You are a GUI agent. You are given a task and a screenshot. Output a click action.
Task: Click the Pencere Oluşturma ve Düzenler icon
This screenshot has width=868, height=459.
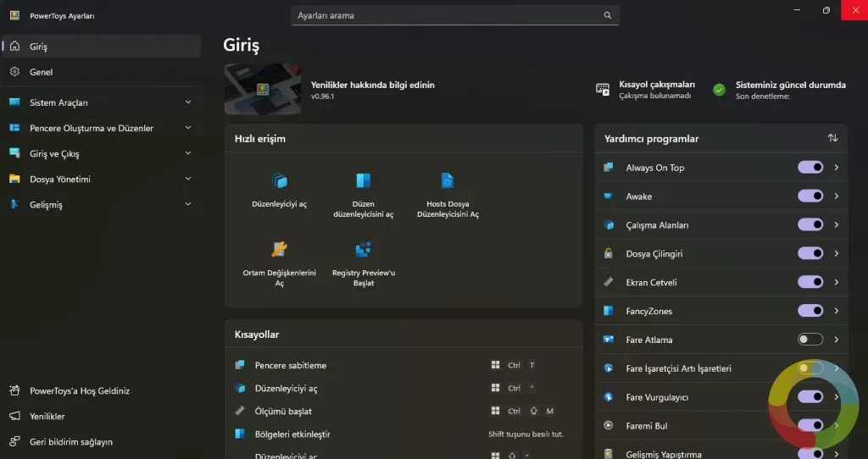[x=15, y=128]
